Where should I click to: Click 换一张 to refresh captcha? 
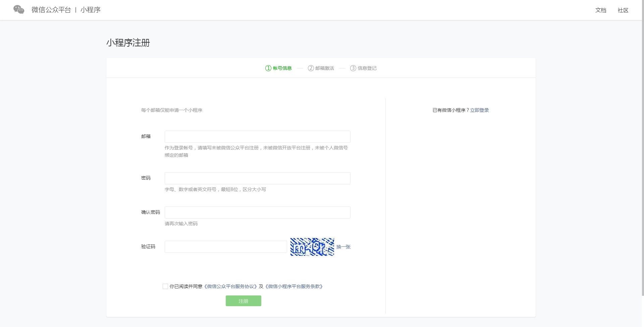click(343, 247)
